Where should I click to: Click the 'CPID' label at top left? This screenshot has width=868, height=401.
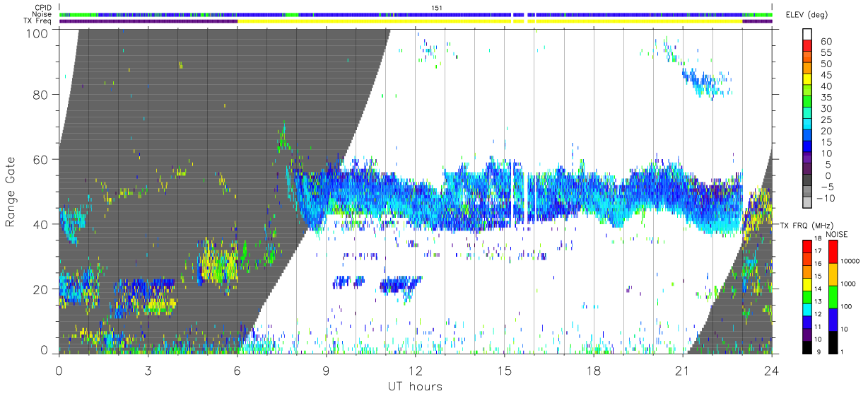pyautogui.click(x=44, y=8)
